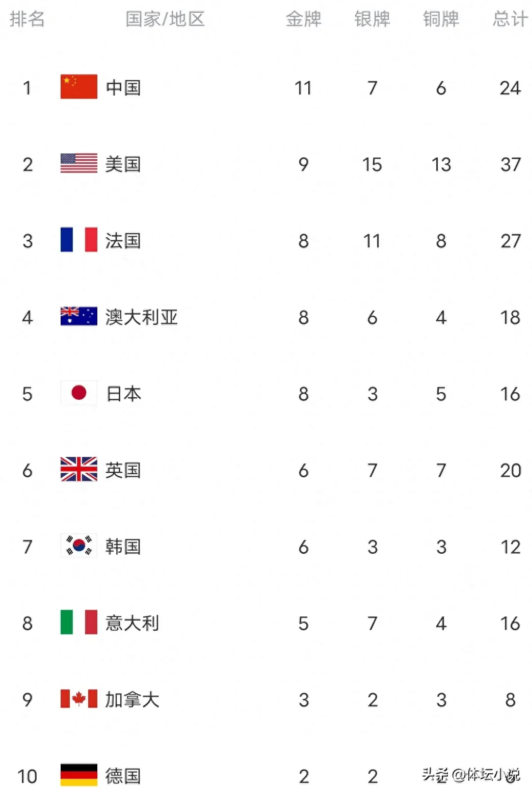This screenshot has height=793, width=532.
Task: Click the China flag icon
Action: tap(78, 87)
